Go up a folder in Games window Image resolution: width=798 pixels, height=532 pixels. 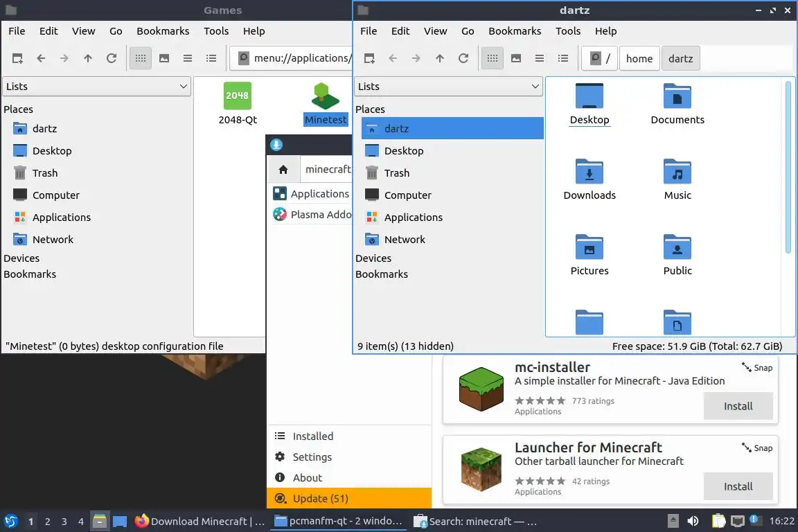(x=87, y=58)
